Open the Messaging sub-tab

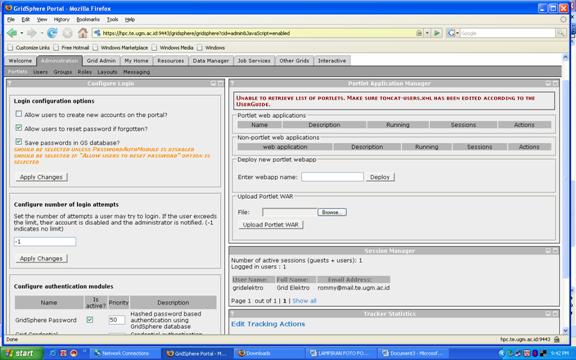pos(136,72)
